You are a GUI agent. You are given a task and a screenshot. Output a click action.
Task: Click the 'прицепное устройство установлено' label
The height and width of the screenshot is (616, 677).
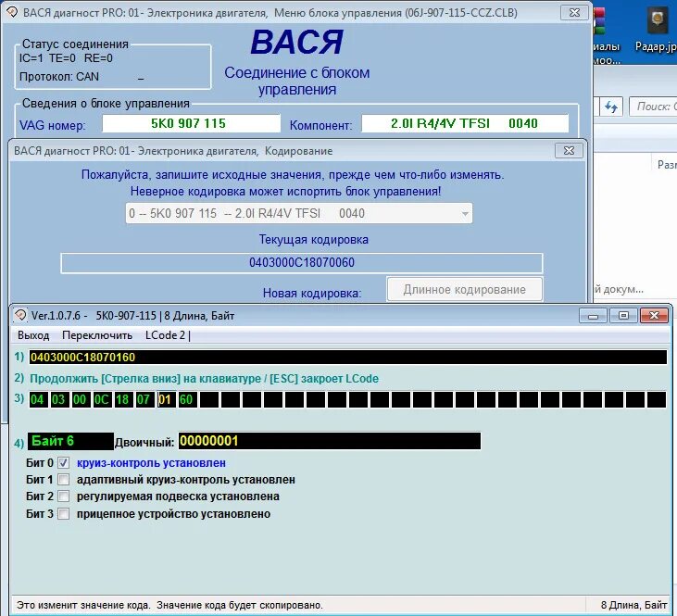click(x=173, y=513)
